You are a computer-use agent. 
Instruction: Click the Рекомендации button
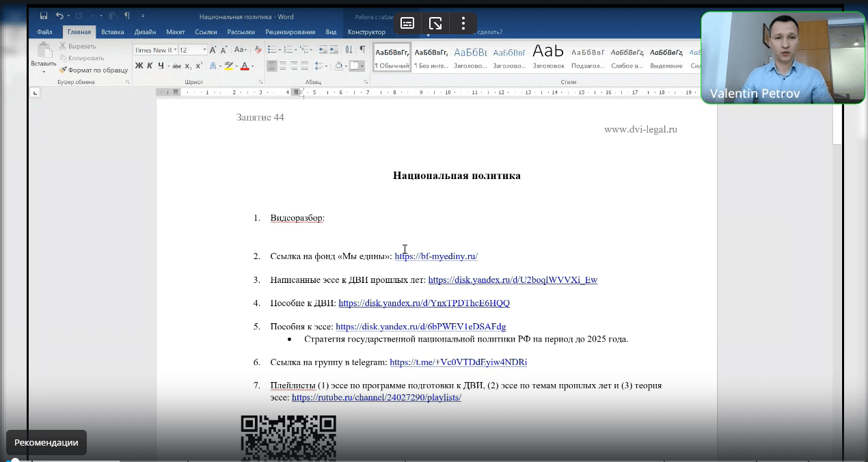tap(46, 442)
